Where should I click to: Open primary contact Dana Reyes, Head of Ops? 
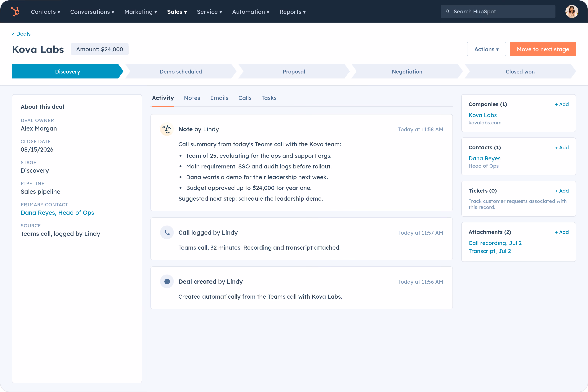[57, 213]
